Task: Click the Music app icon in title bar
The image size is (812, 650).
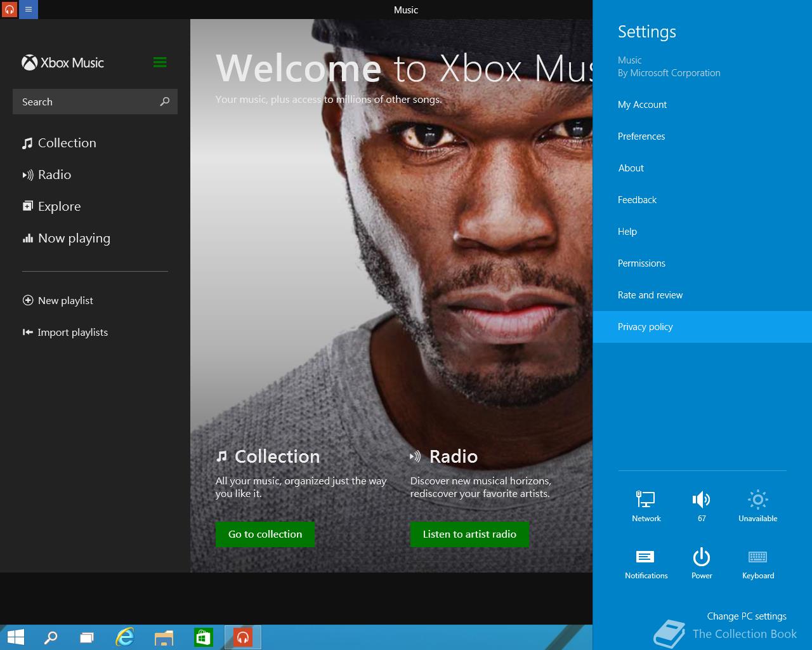Action: [10, 10]
